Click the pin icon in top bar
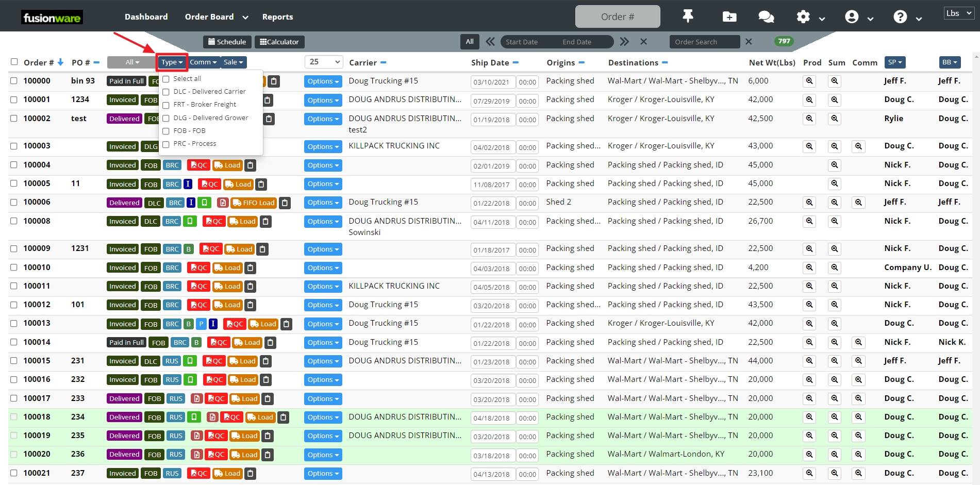Screen dimensions: 980x485 click(x=688, y=16)
